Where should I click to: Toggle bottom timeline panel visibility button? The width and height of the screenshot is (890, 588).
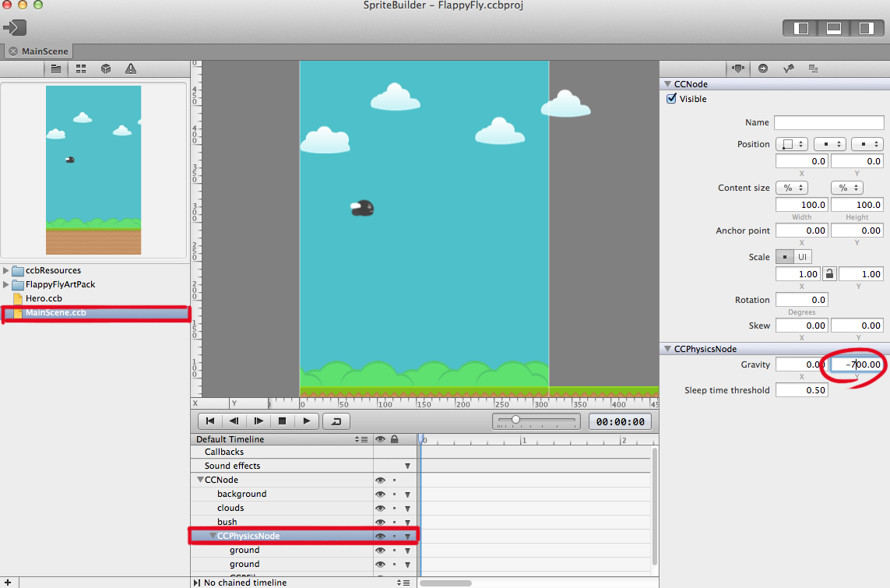coord(833,28)
